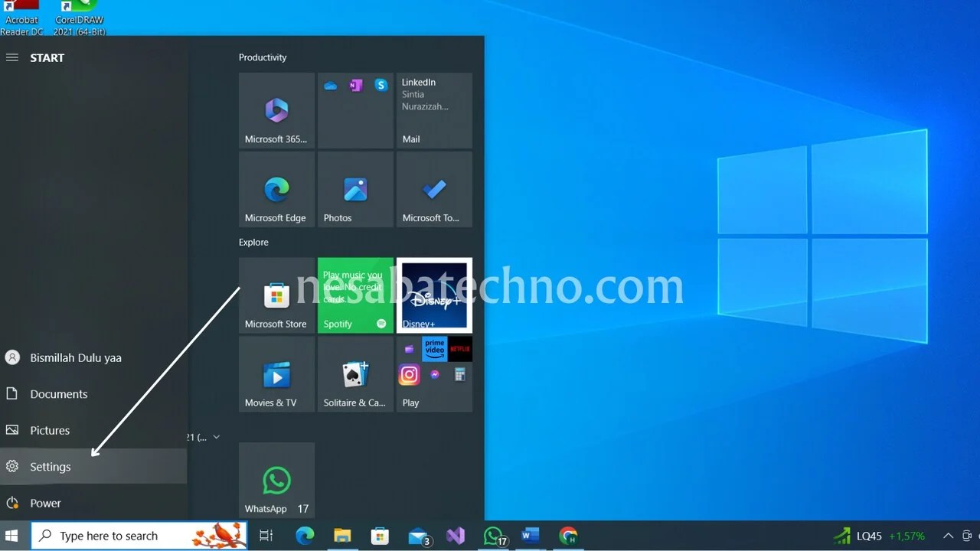
Task: Open the Power options
Action: coord(93,503)
